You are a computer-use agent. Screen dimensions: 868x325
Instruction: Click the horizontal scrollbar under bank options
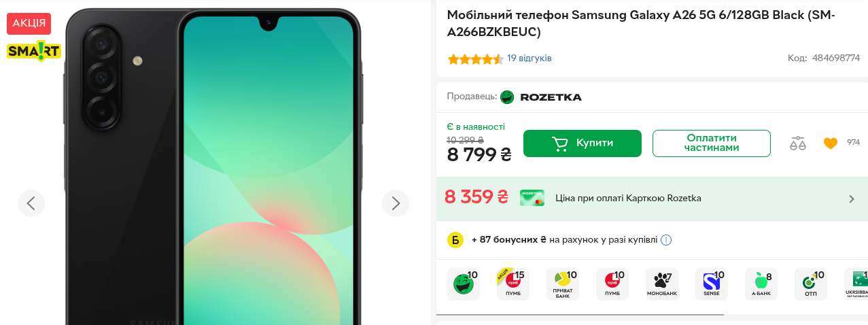(580, 315)
